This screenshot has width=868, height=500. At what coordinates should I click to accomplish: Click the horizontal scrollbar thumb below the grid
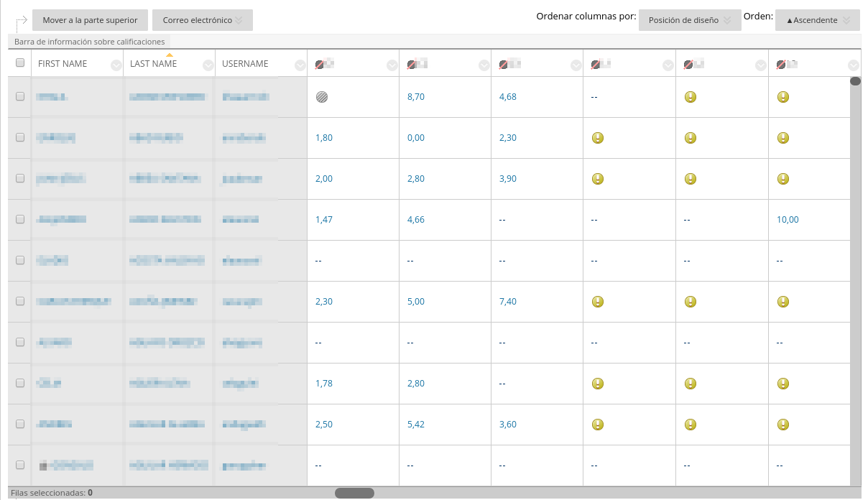354,493
